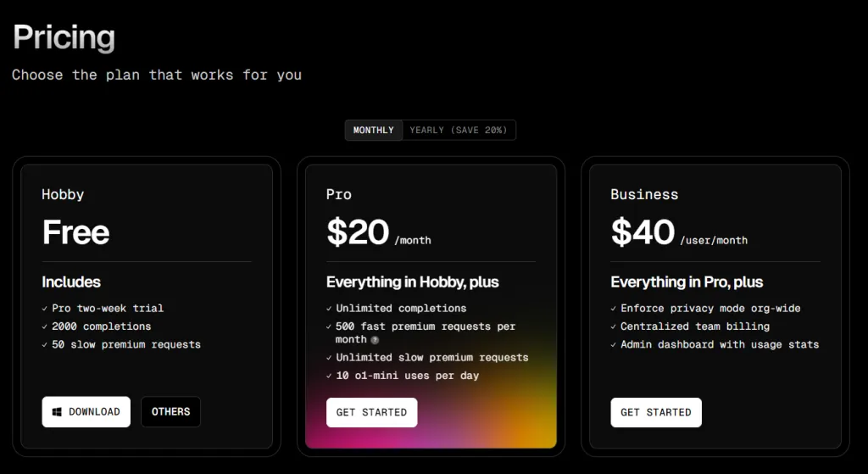Switch billing to Monthly
This screenshot has height=474, width=868.
click(x=374, y=130)
